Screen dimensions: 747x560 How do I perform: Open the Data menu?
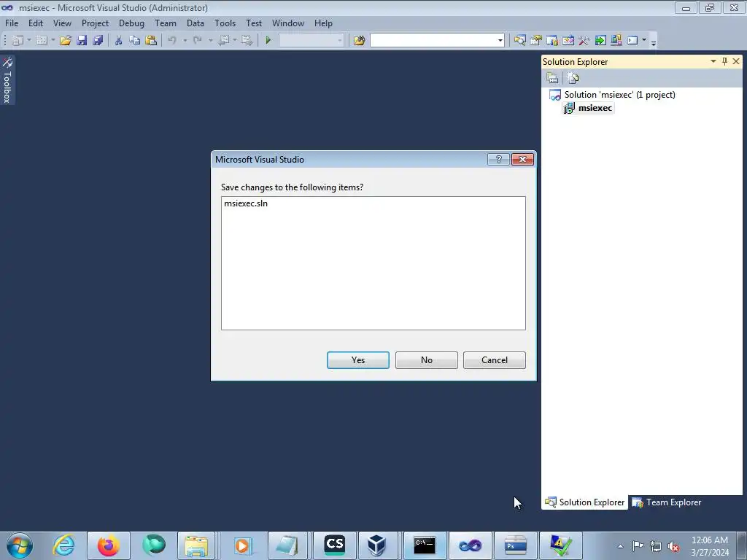196,23
